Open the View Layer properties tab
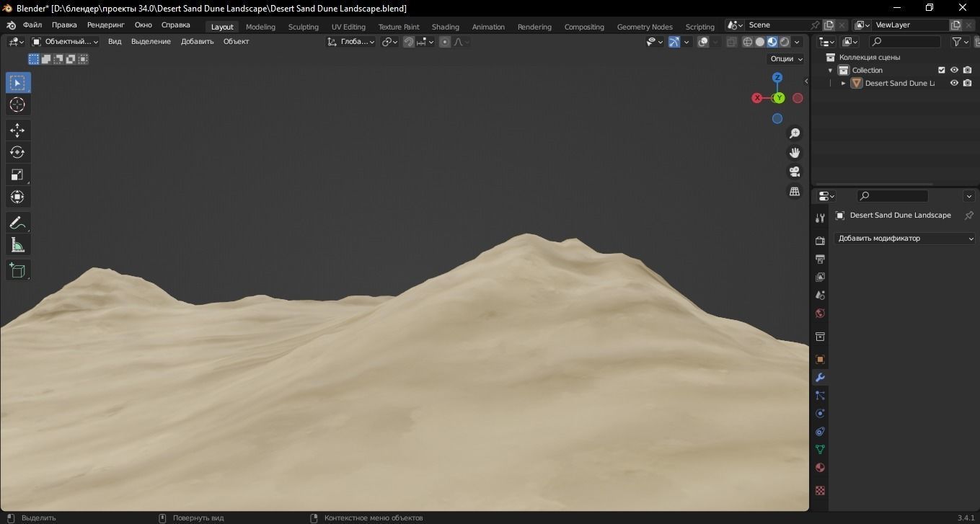Image resolution: width=980 pixels, height=524 pixels. [x=820, y=277]
